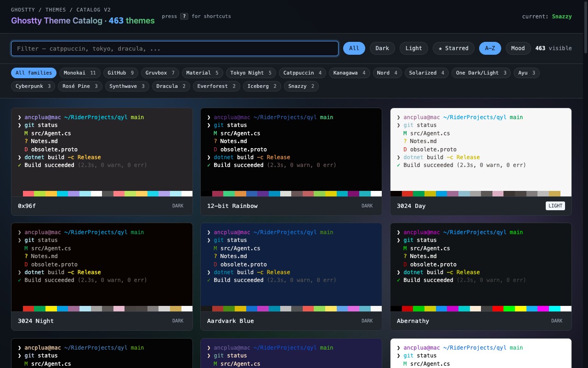
Task: Click the 3024 Day theme name
Action: [x=411, y=206]
